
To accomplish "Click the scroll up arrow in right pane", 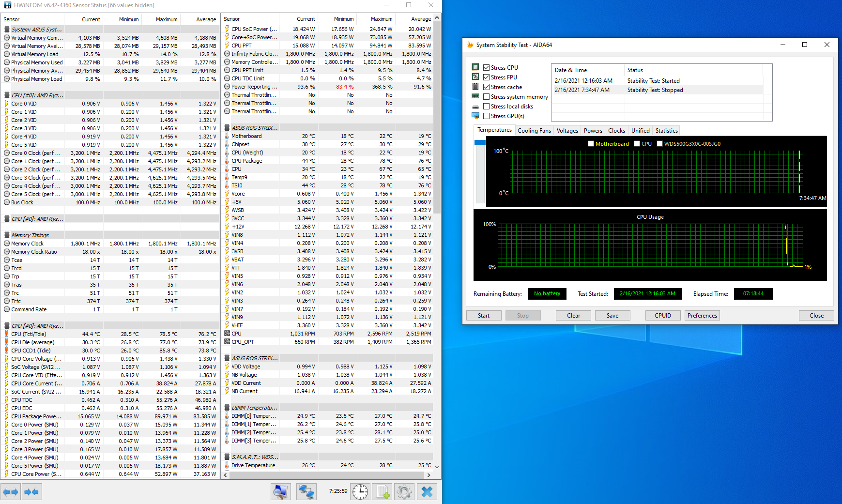I will tap(437, 18).
